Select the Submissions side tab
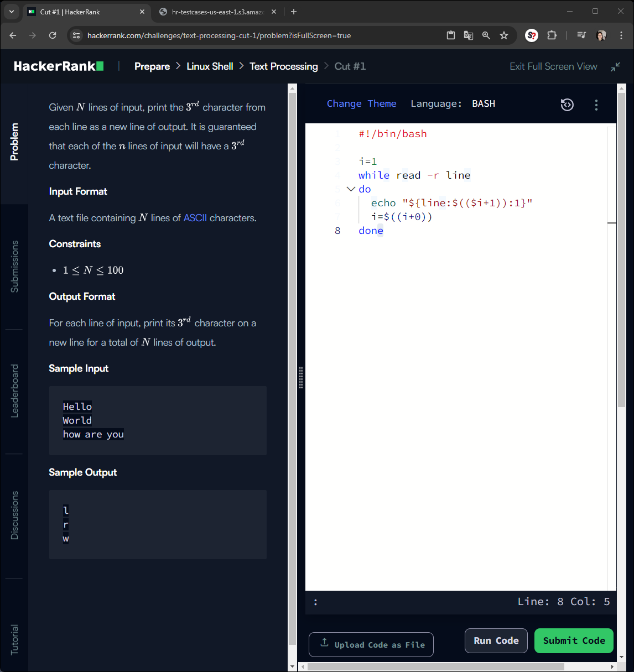 (x=14, y=267)
